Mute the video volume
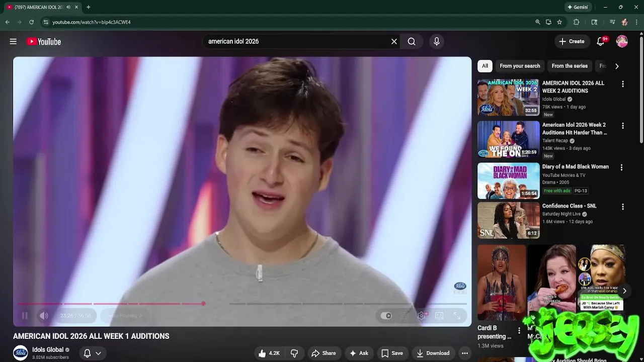Viewport: 644px width, 362px height. 44,316
